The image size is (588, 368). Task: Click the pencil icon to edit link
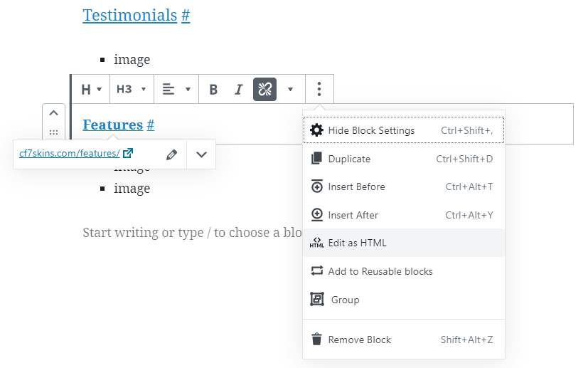pos(171,154)
